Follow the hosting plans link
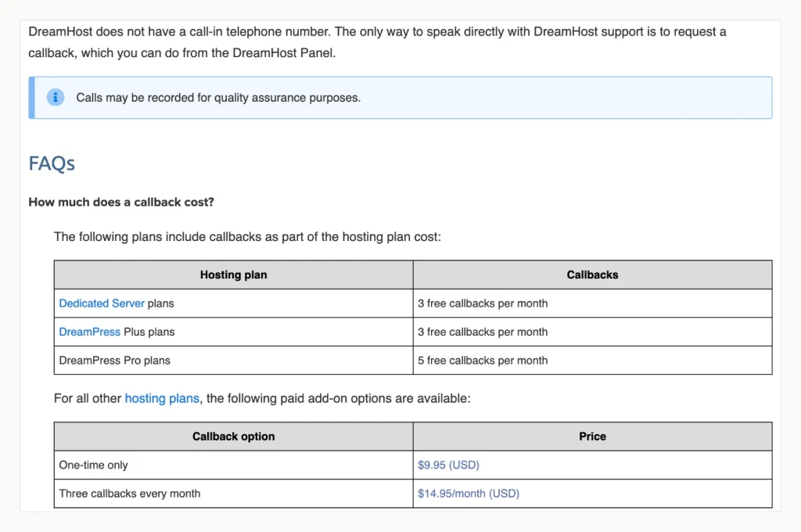801x532 pixels. tap(162, 398)
